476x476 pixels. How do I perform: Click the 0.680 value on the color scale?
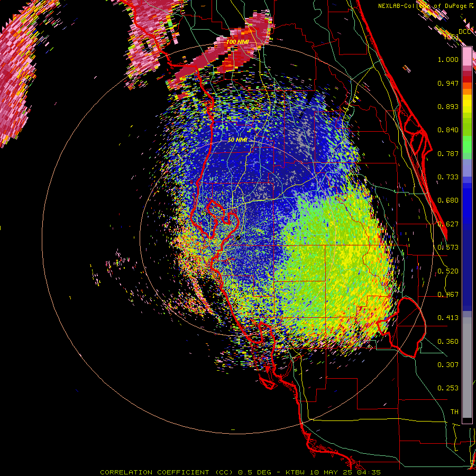pos(448,200)
